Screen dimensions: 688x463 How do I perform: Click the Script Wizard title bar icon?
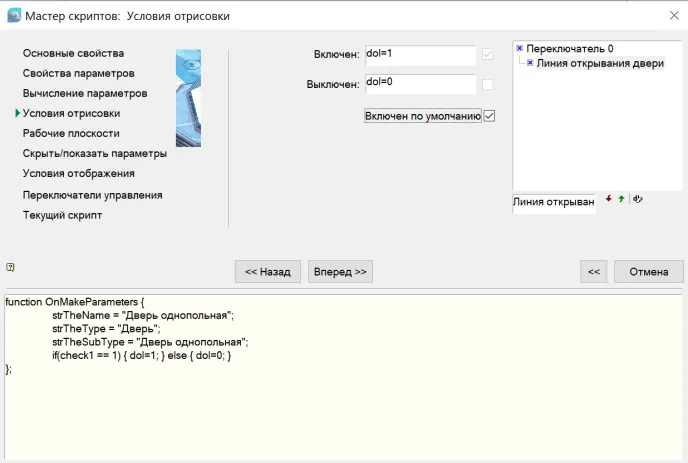click(x=13, y=14)
